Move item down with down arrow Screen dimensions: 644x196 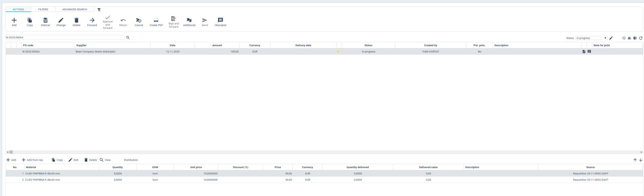click(x=641, y=160)
